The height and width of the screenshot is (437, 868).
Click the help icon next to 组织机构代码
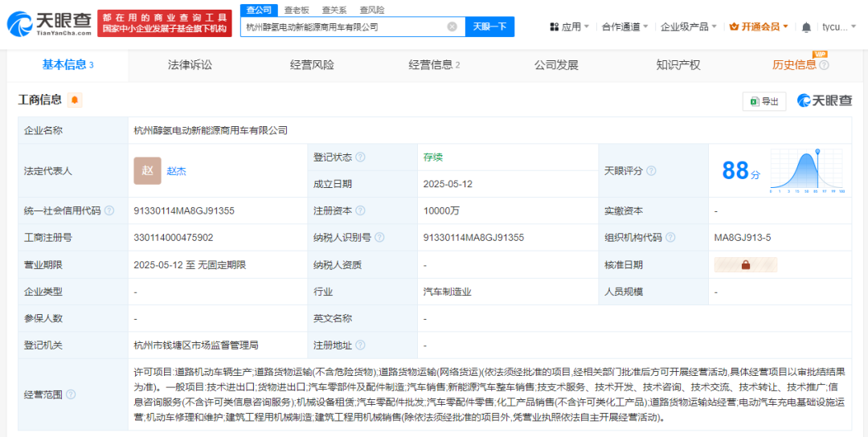point(670,238)
